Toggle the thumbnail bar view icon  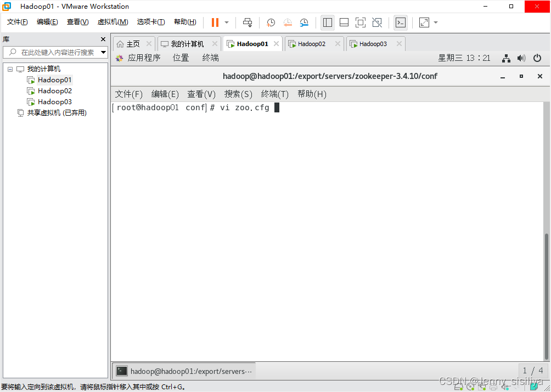point(344,22)
